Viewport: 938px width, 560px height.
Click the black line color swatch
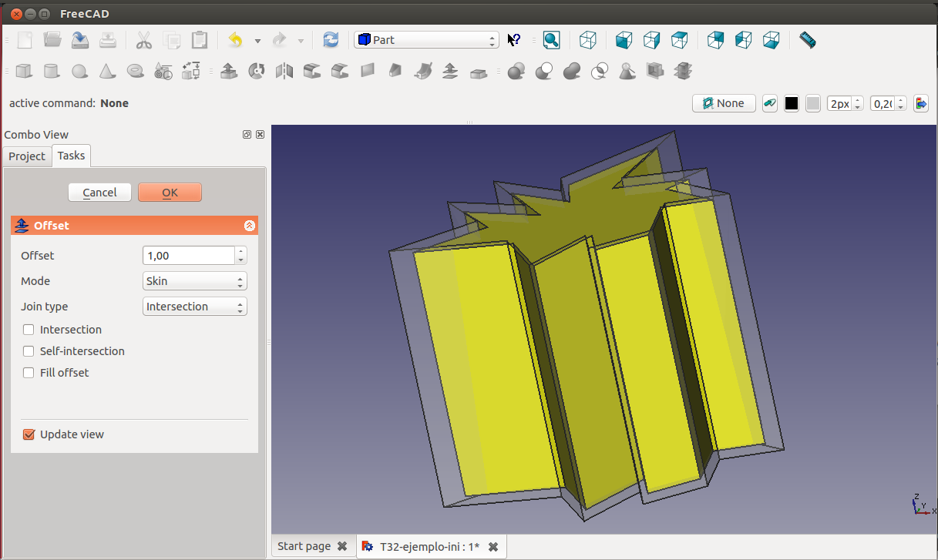pos(791,104)
